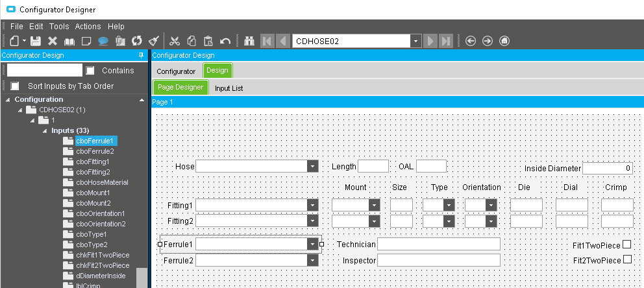The height and width of the screenshot is (288, 644).
Task: Open the Ferrule2 combo box dropdown
Action: tap(312, 260)
